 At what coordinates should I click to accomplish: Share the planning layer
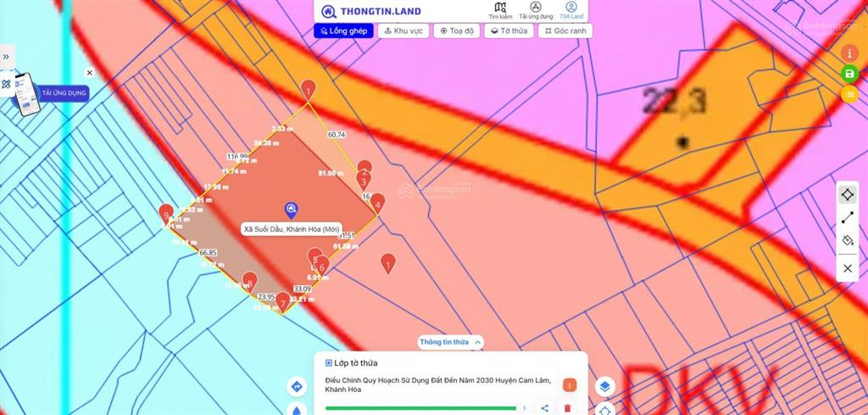pyautogui.click(x=544, y=408)
